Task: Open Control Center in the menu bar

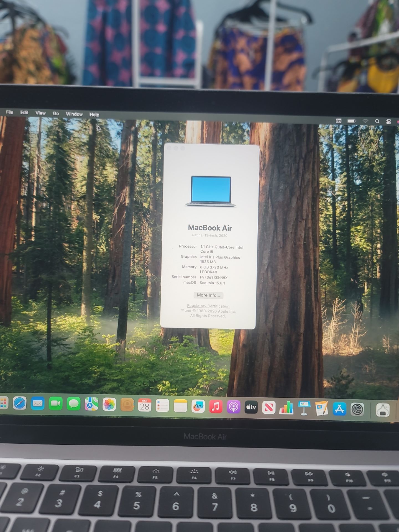Action: pos(388,122)
